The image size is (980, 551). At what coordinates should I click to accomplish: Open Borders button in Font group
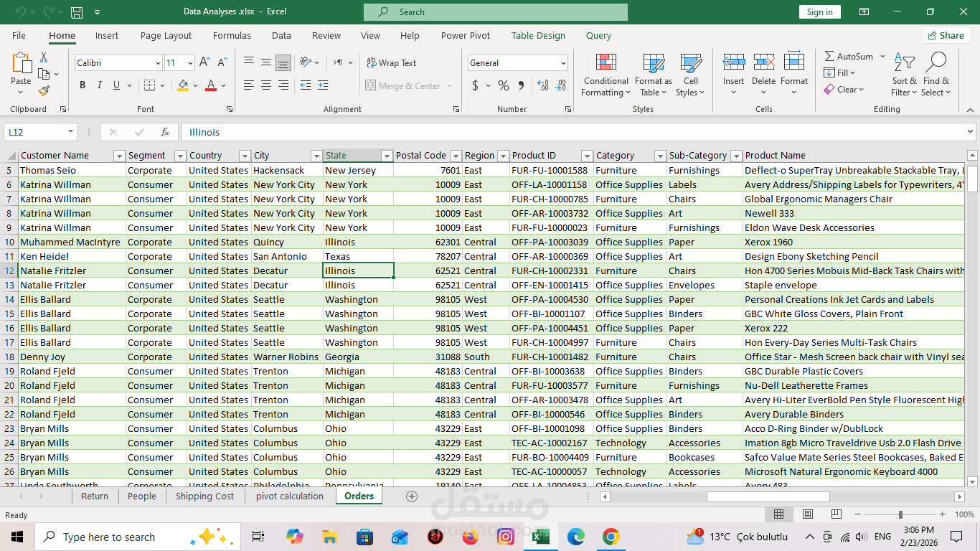click(x=149, y=85)
